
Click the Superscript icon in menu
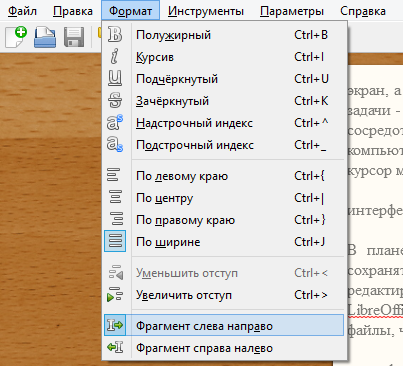(115, 123)
